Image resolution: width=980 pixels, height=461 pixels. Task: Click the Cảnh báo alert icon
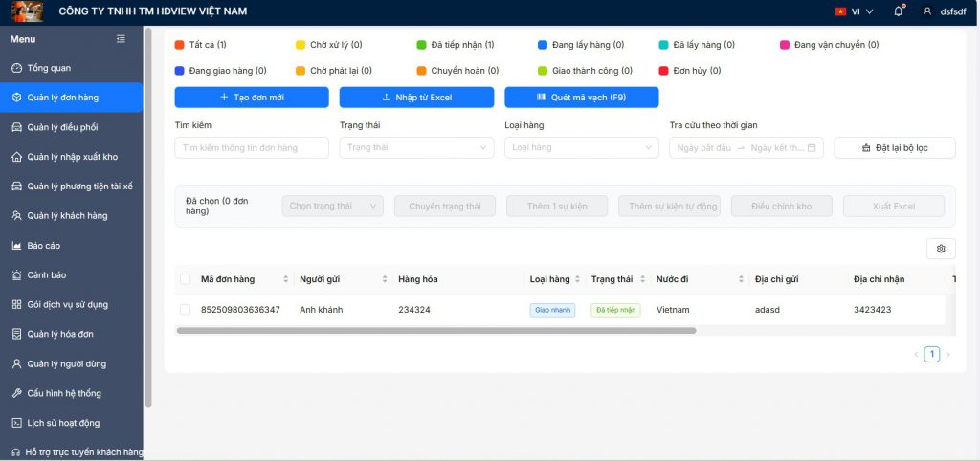[x=16, y=275]
